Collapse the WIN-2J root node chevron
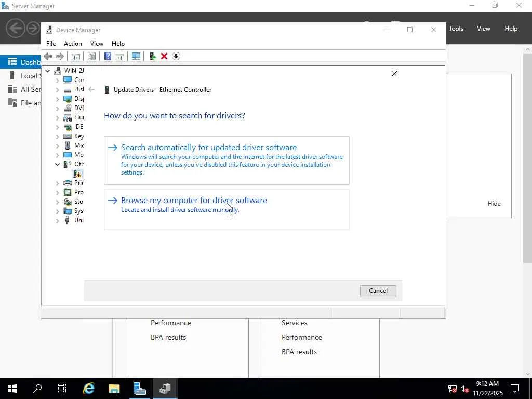The image size is (532, 399). [x=48, y=71]
